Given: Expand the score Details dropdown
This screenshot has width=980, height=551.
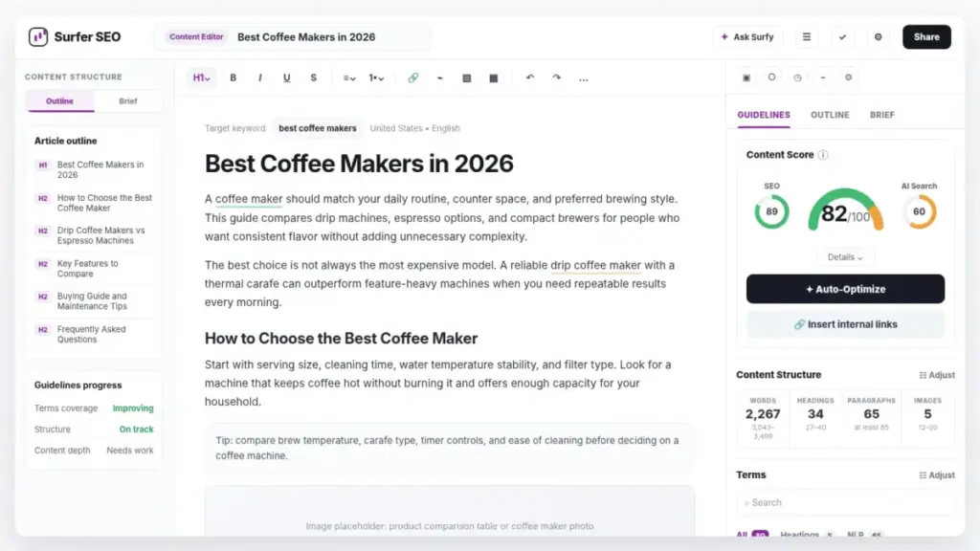Looking at the screenshot, I should (x=845, y=257).
